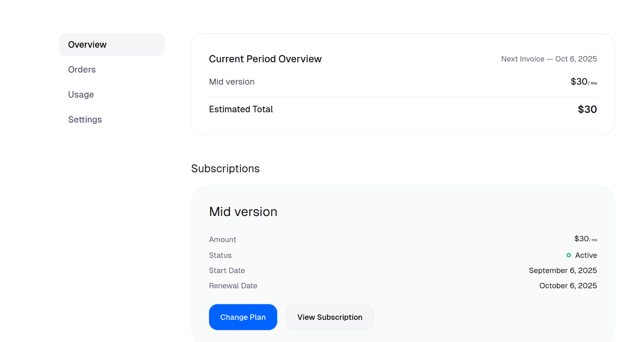This screenshot has height=342, width=644.
Task: Click the Mid version line in period overview
Action: pyautogui.click(x=232, y=82)
